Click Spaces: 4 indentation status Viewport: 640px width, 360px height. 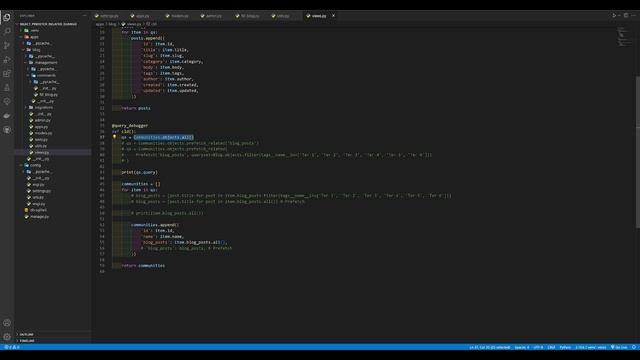click(x=522, y=347)
